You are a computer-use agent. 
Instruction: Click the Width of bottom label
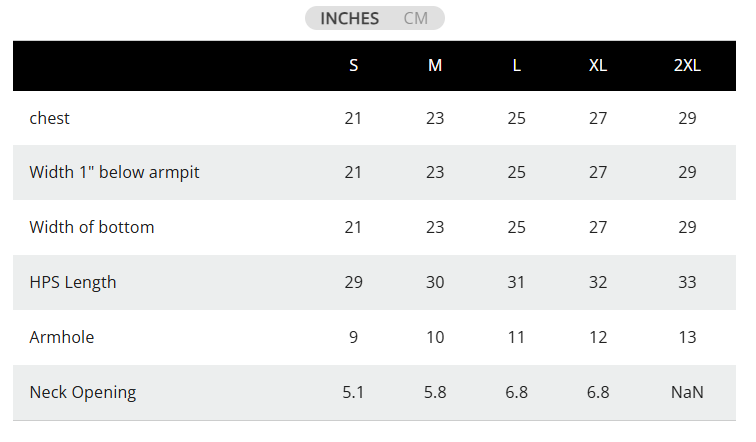pyautogui.click(x=92, y=227)
